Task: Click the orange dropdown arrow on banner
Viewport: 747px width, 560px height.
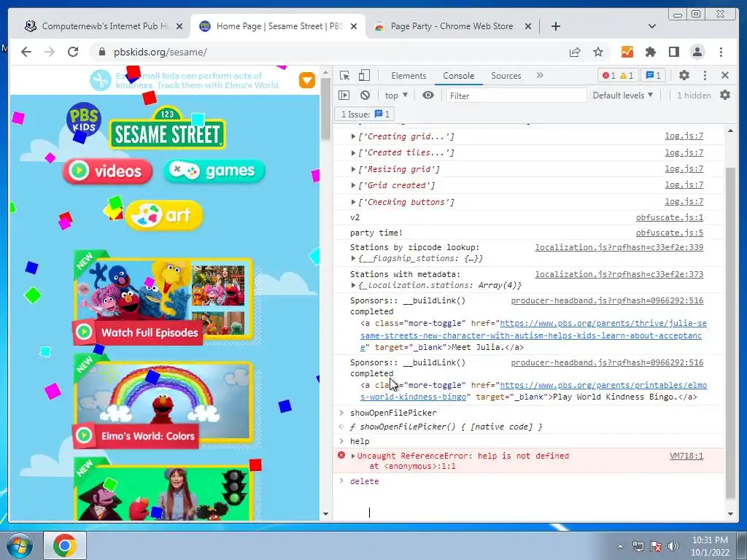Action: [307, 80]
